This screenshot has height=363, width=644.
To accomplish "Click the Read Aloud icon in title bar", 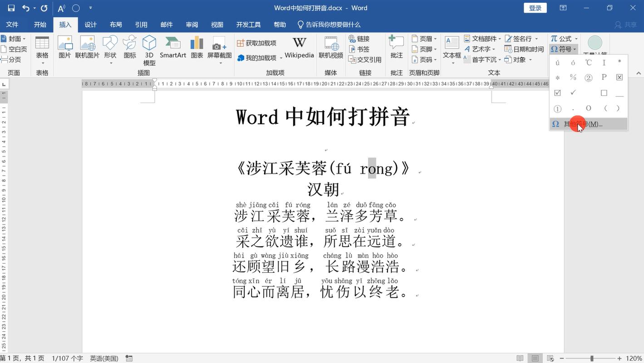I will coord(61,8).
